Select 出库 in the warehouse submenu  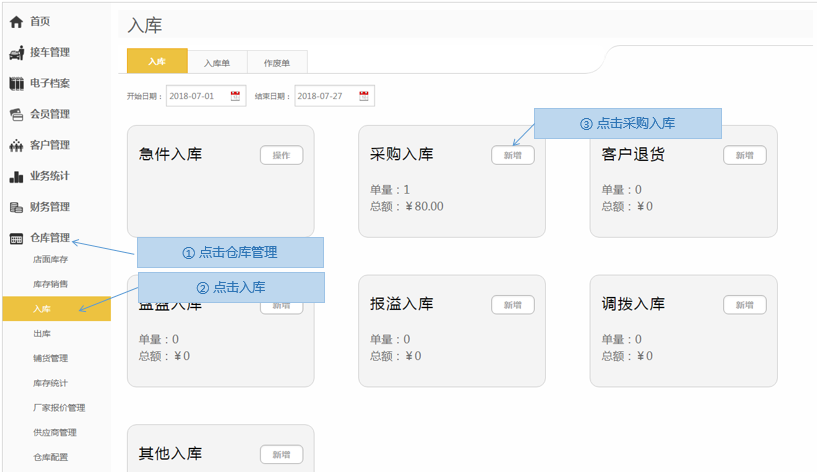[42, 334]
